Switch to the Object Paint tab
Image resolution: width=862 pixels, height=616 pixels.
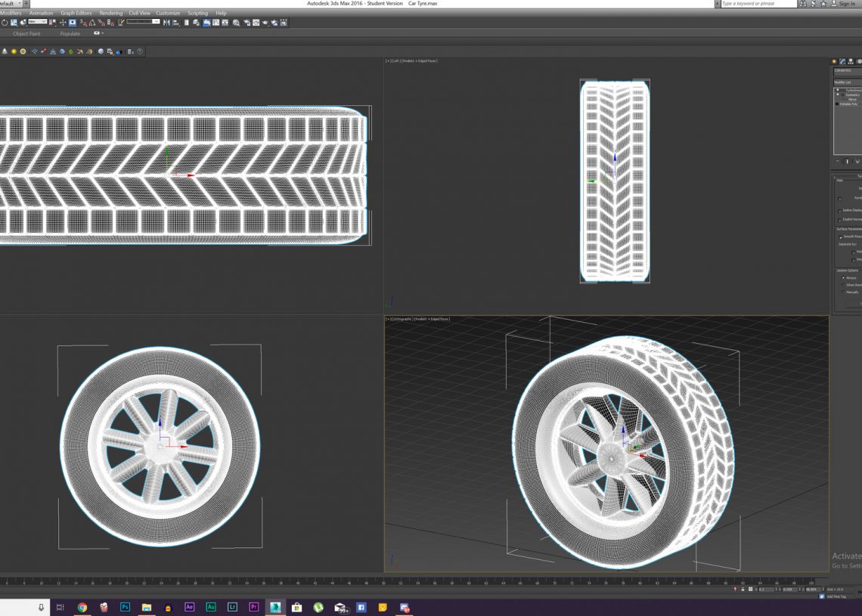[x=26, y=33]
